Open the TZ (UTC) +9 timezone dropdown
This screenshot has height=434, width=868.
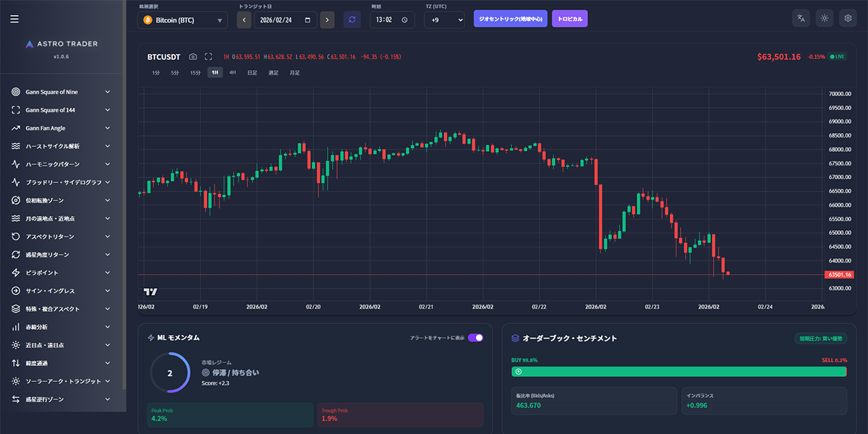click(444, 20)
